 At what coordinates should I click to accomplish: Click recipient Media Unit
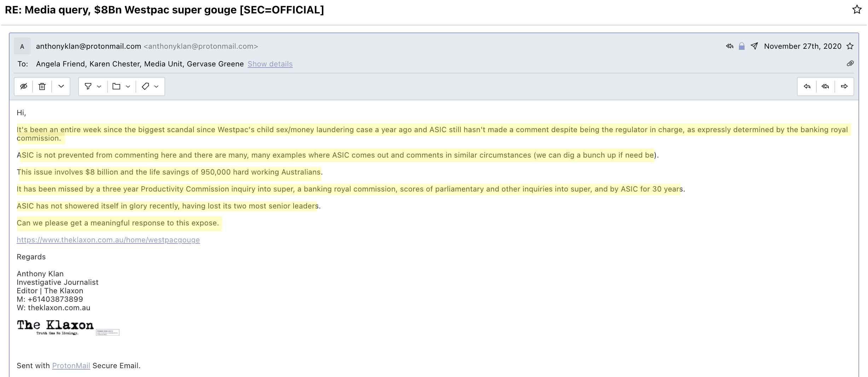163,64
